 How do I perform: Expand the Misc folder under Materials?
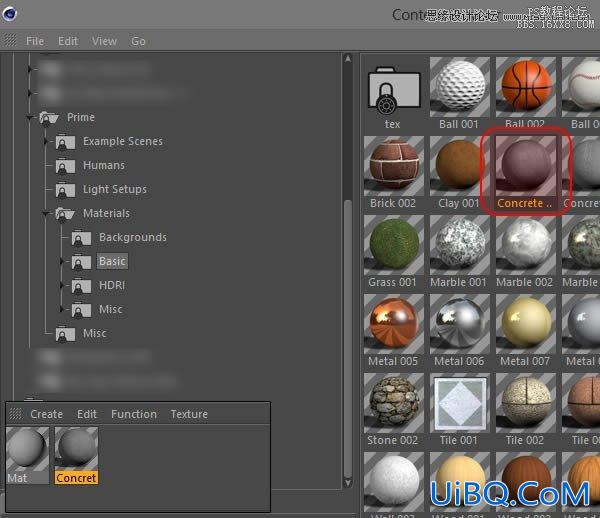[62, 309]
